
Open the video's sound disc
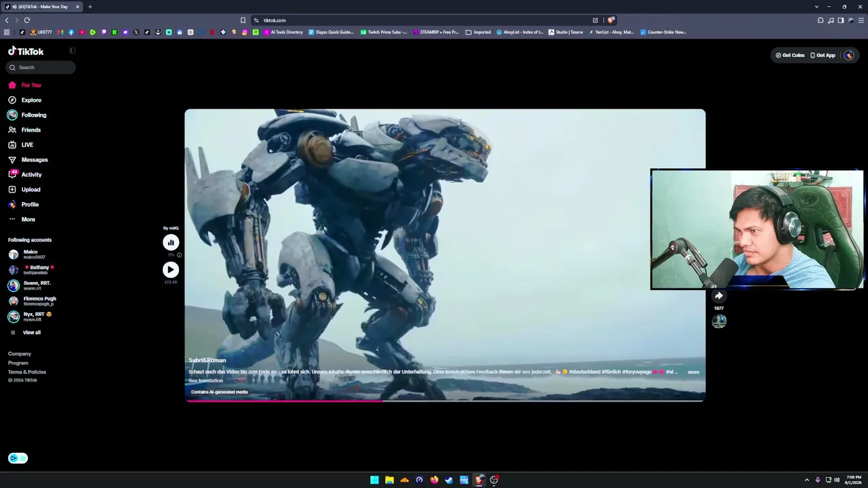click(x=719, y=321)
